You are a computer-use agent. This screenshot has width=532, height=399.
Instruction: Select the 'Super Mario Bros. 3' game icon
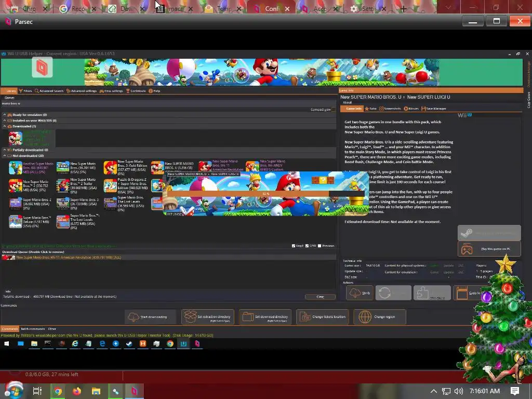tap(63, 204)
